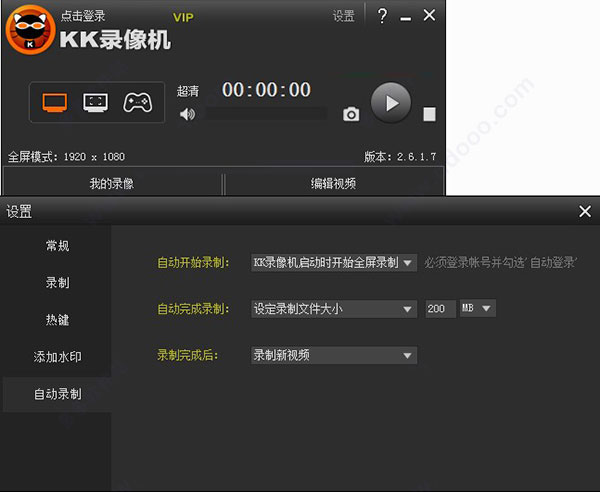Open the 我的录像 button
Image resolution: width=600 pixels, height=492 pixels.
(112, 184)
